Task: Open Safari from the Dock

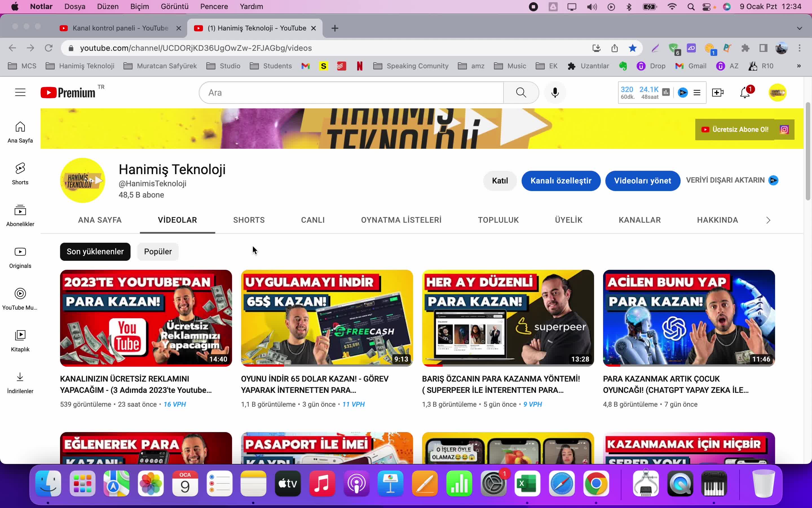Action: tap(562, 483)
